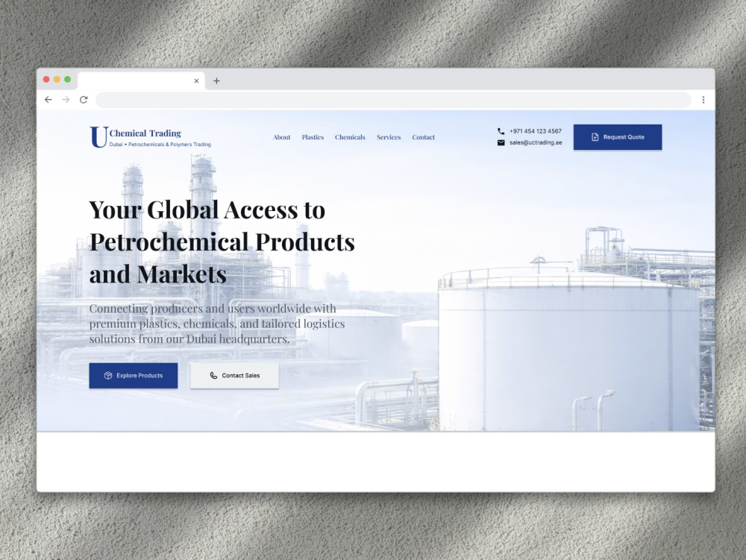The width and height of the screenshot is (746, 560).
Task: Open the About nav link
Action: pyautogui.click(x=282, y=137)
